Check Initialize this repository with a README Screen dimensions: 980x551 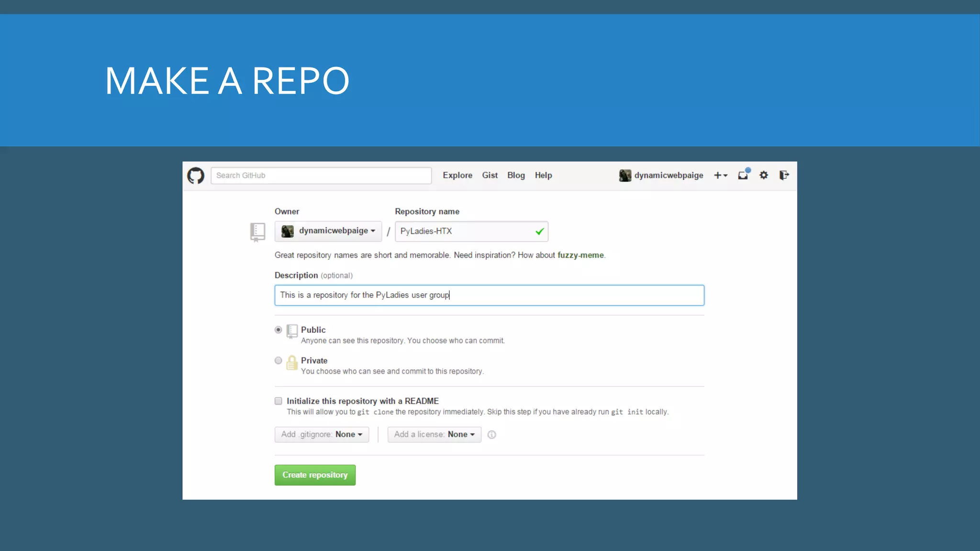coord(278,401)
